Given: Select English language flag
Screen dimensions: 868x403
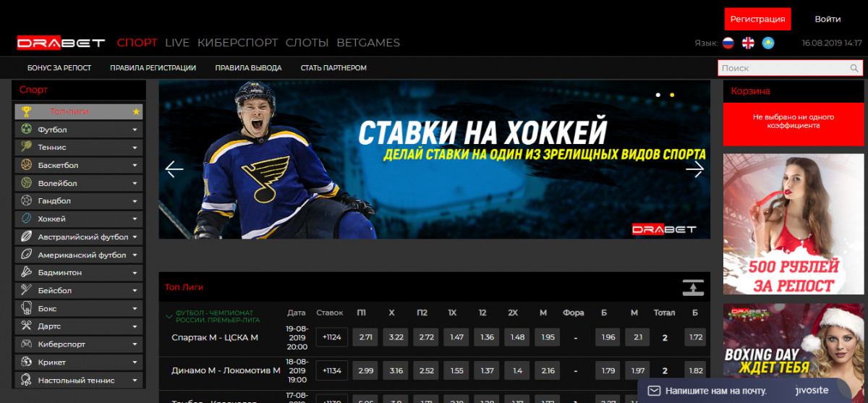Looking at the screenshot, I should [x=749, y=43].
